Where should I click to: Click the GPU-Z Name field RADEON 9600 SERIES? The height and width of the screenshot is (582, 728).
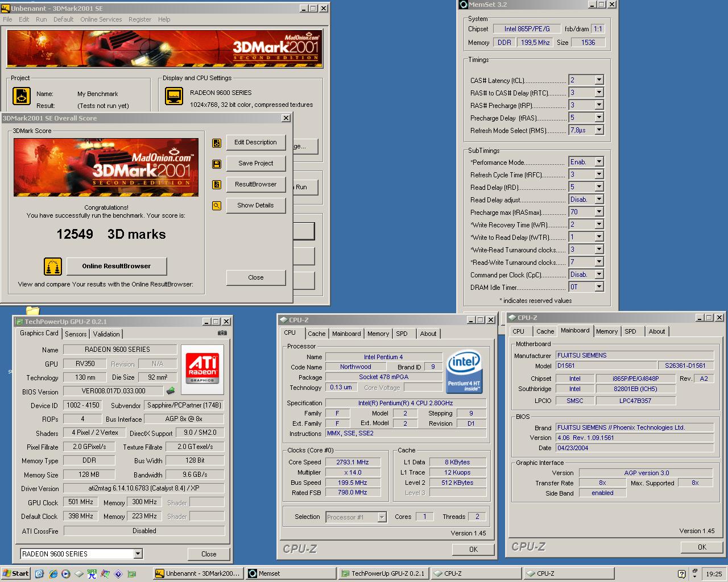tap(120, 350)
